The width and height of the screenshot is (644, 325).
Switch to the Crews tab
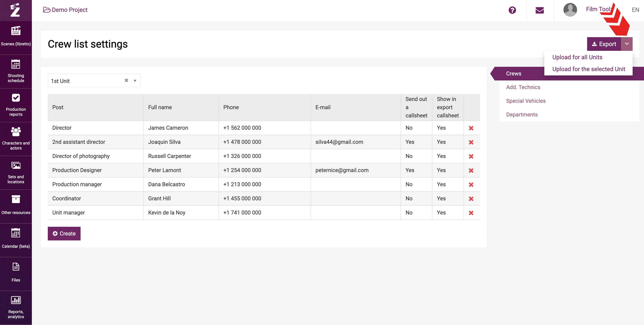(x=514, y=73)
